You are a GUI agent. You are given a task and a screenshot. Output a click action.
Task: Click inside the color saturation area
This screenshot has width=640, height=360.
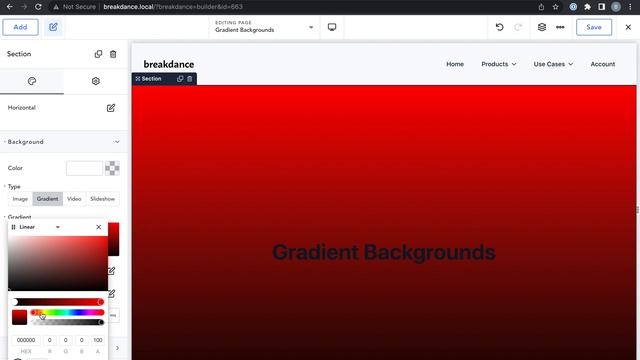click(x=58, y=263)
